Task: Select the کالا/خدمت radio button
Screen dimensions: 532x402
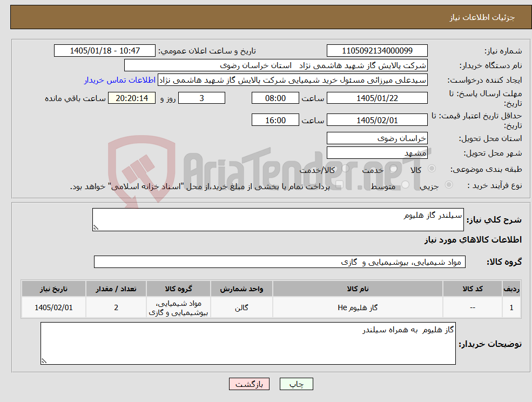Action: click(x=345, y=169)
